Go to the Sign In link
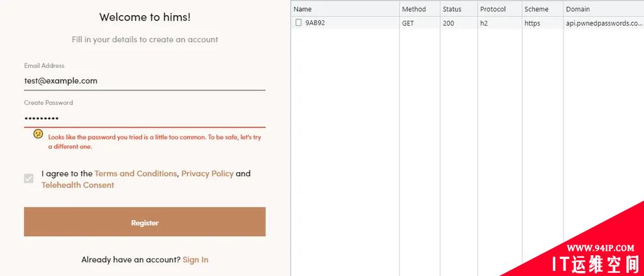This screenshot has height=276, width=644. [196, 260]
